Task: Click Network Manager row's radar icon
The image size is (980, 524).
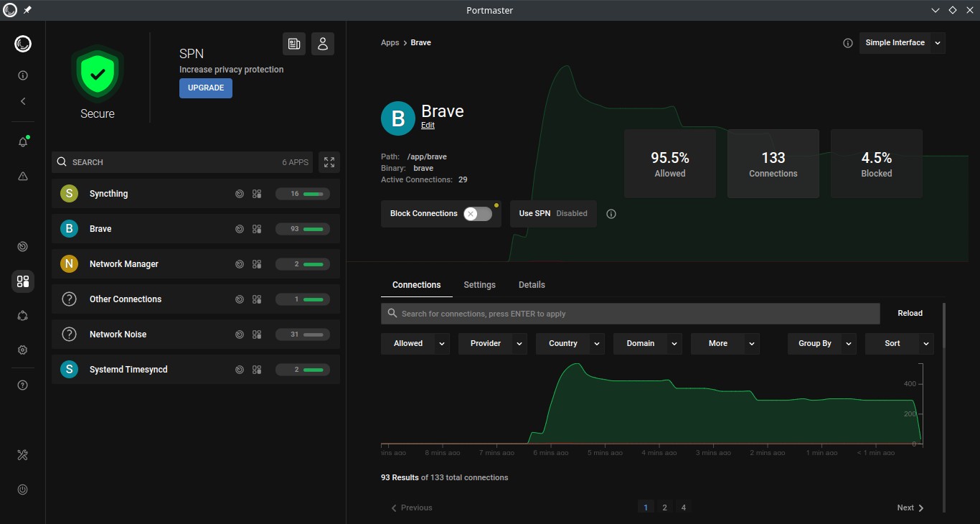Action: (240, 264)
